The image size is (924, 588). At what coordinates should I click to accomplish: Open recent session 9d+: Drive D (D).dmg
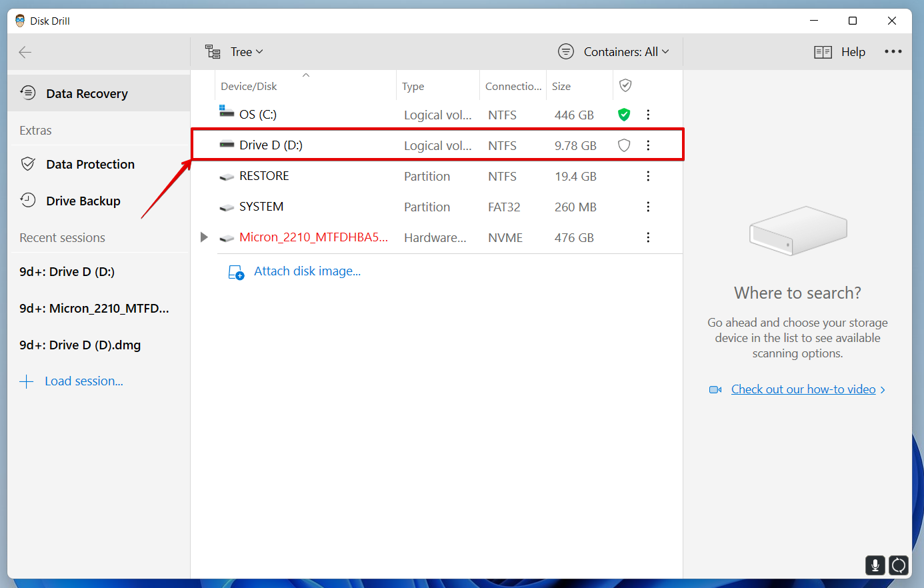click(80, 345)
